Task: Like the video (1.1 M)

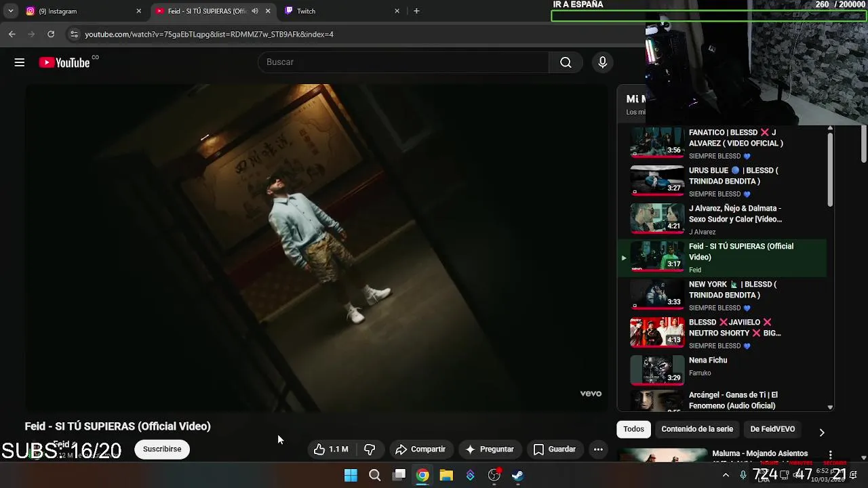Action: click(331, 449)
